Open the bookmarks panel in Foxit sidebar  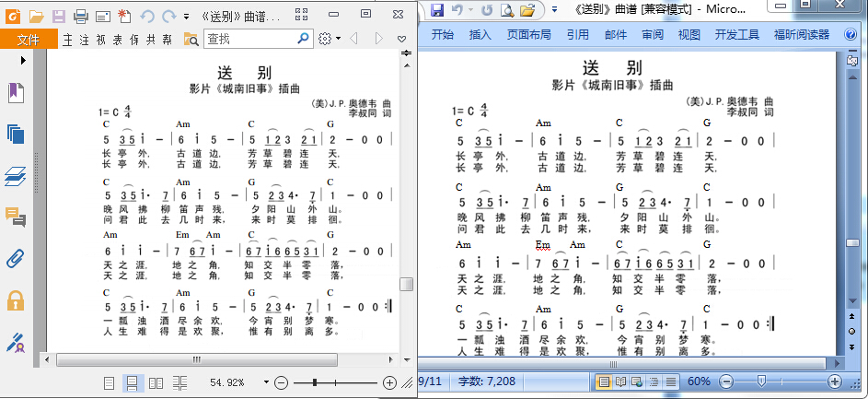pos(16,93)
